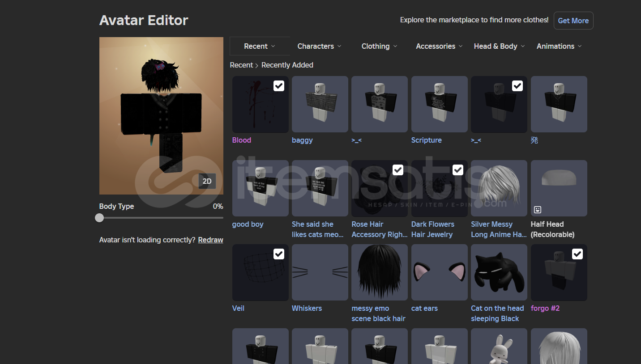Select the Half Head (Recolorable) thumbnail
Viewport: 641px width, 364px height.
559,188
